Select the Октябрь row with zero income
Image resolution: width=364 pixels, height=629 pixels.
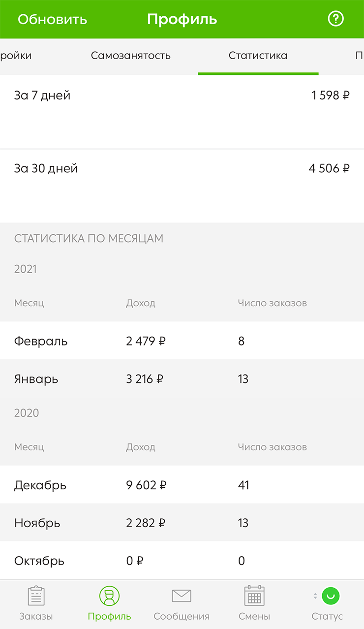pos(182,561)
